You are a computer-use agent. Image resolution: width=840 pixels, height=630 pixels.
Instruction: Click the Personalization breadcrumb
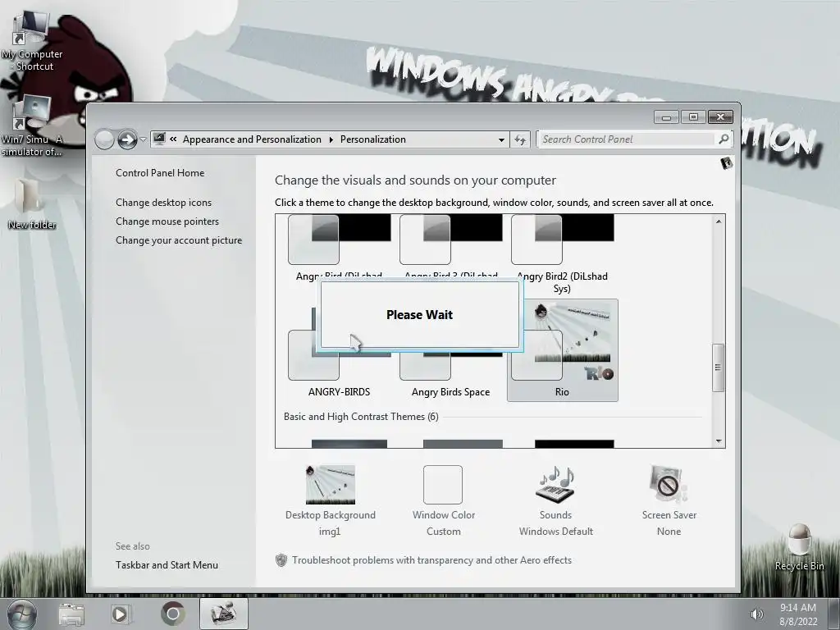(x=373, y=139)
